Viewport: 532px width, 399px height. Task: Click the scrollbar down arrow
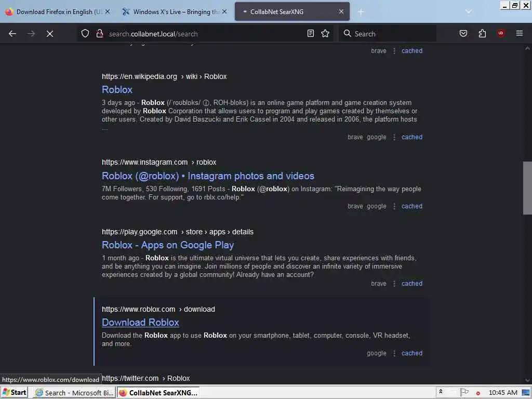tap(527, 380)
